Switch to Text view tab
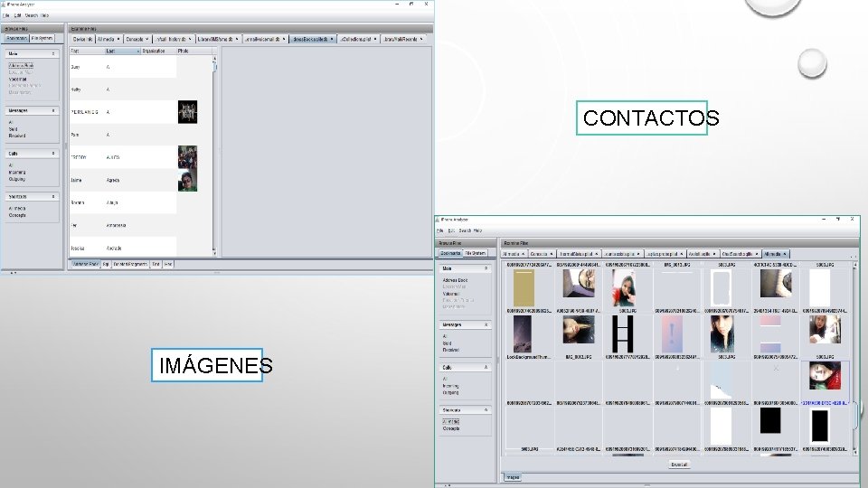This screenshot has width=868, height=488. pos(156,265)
